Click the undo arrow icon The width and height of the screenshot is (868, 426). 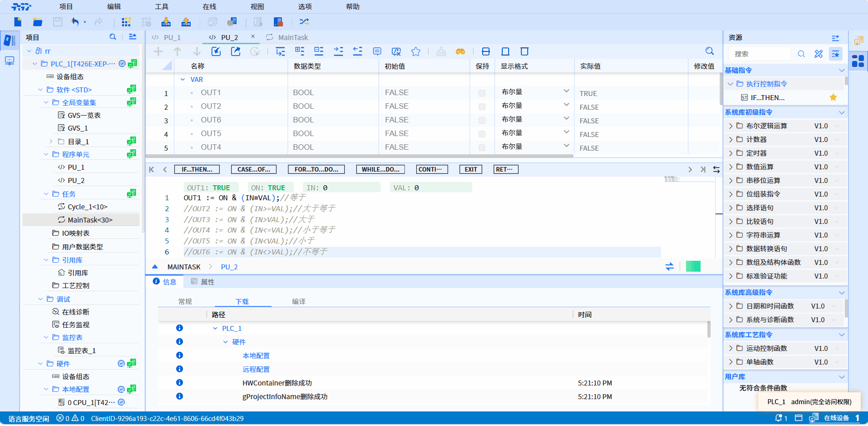click(75, 22)
